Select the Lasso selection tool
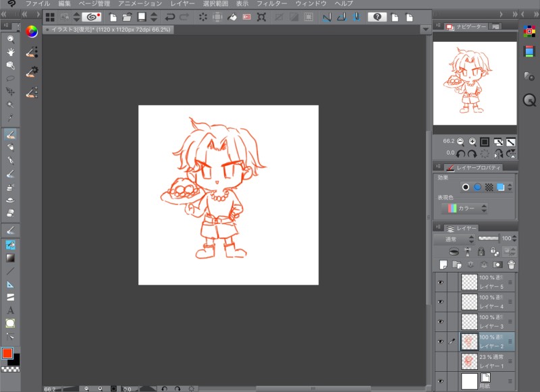 click(x=11, y=78)
